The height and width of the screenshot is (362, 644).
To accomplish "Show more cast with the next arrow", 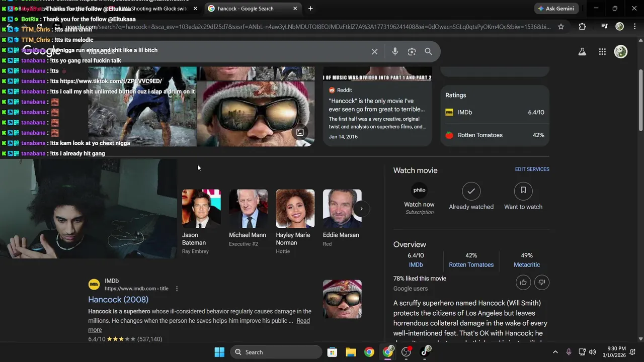I will [x=361, y=209].
